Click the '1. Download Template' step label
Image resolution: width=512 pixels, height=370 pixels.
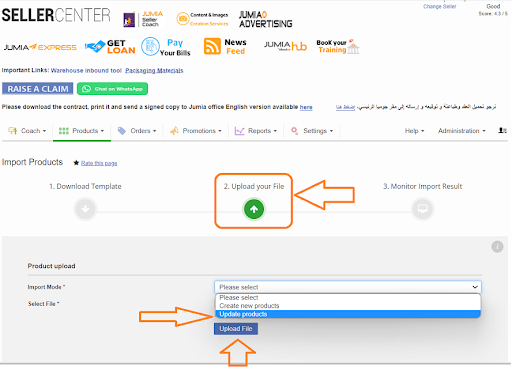[x=85, y=186]
